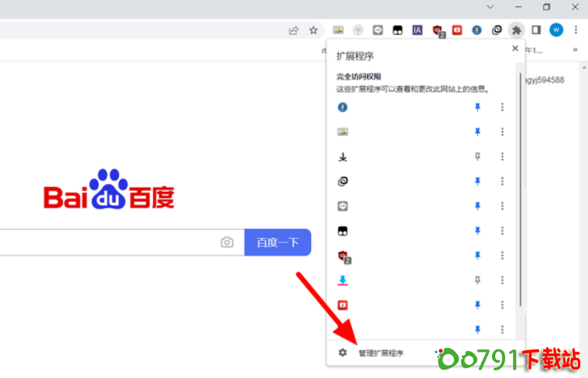Unpin the first extension with blue download icon
Screen dimensions: 588x378
pos(477,107)
